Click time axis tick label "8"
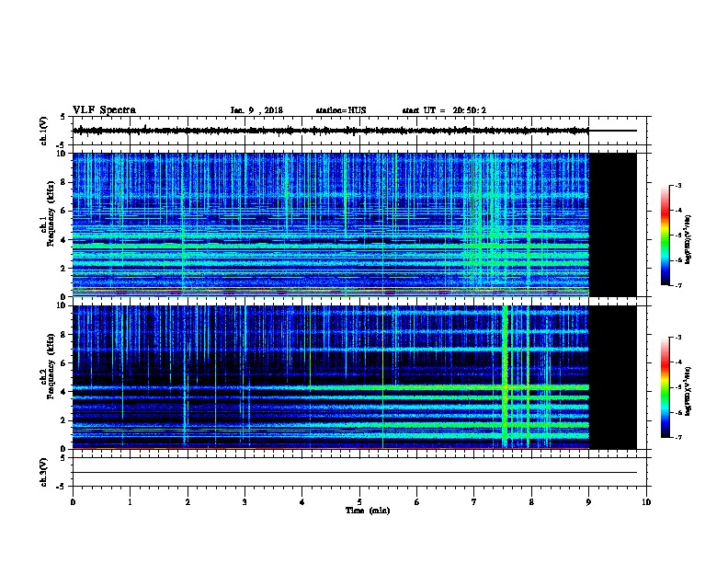This screenshot has width=728, height=563. tap(531, 501)
